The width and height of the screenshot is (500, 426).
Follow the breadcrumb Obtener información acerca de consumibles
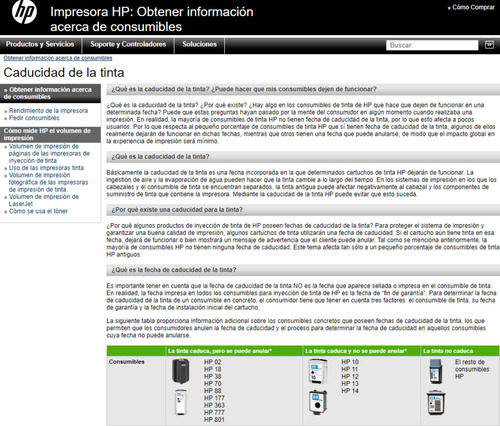tap(58, 58)
